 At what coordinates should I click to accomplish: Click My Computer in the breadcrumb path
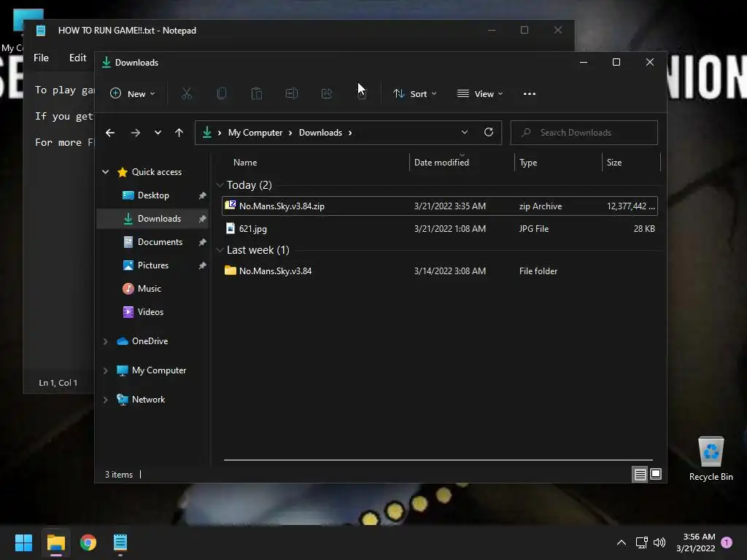coord(255,133)
